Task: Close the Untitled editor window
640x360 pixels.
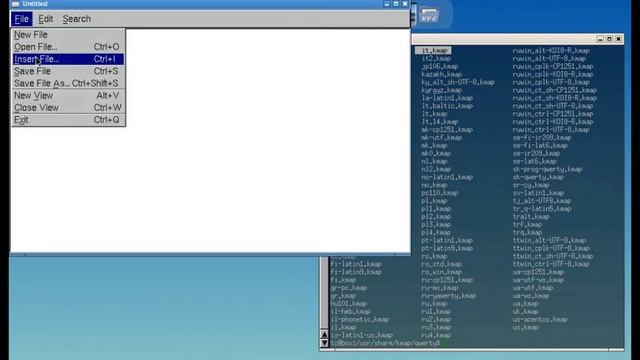Action: (x=405, y=4)
